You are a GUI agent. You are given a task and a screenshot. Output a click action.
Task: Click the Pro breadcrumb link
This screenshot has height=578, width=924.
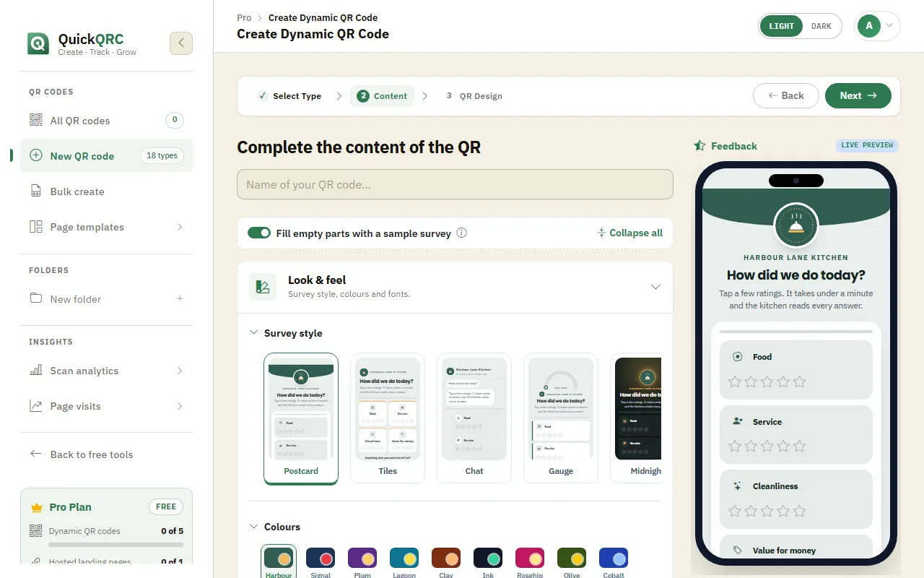(x=244, y=17)
